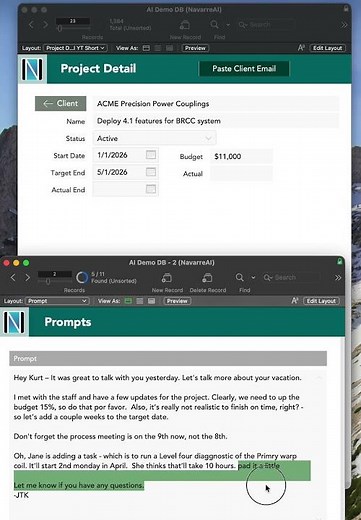The width and height of the screenshot is (361, 520).
Task: Click the Navarre logo in Prompts header
Action: click(x=14, y=322)
